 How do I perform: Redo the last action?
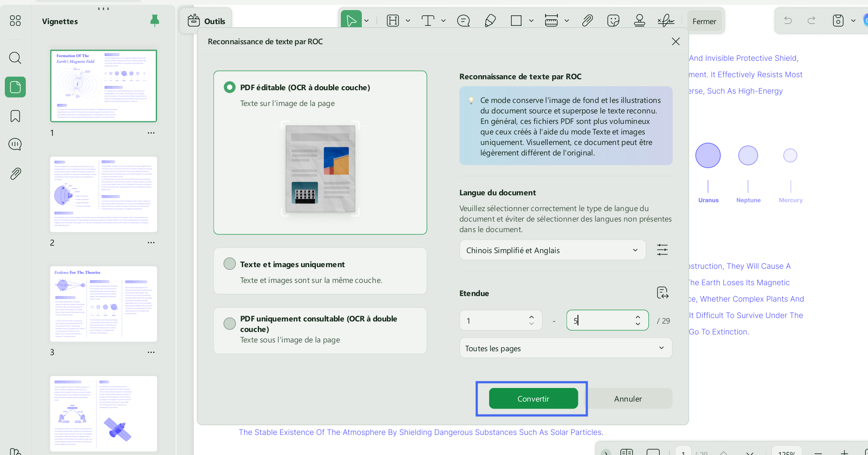coord(812,21)
